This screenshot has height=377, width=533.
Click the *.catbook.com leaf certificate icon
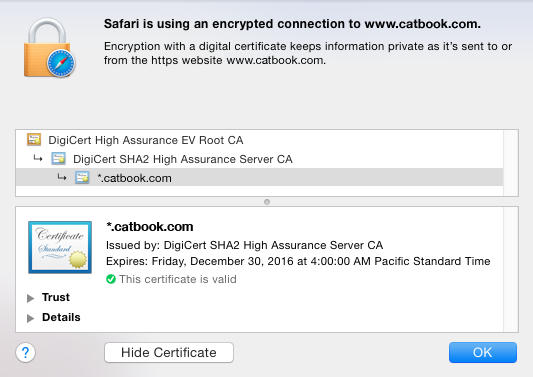click(x=82, y=178)
